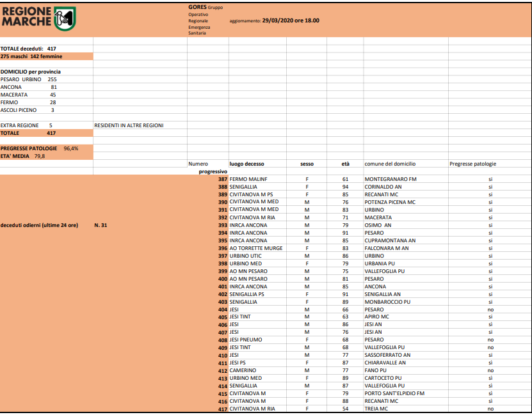The height and width of the screenshot is (415, 532).
Task: Select the REGIONE MARCHE title text
Action: (27, 16)
